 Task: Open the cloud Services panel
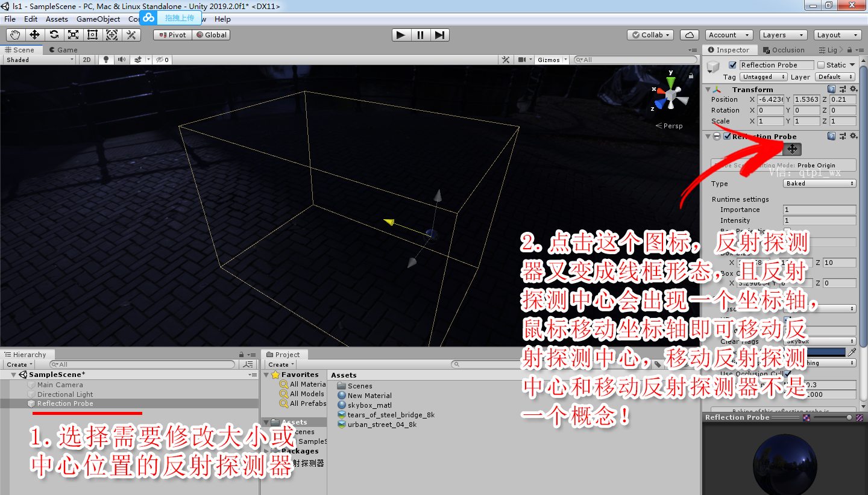[689, 35]
